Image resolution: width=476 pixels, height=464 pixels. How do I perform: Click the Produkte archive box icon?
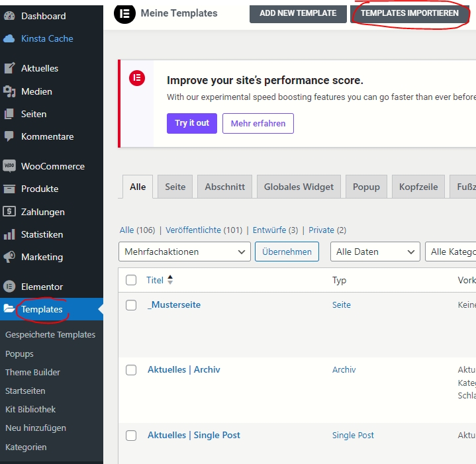(9, 189)
